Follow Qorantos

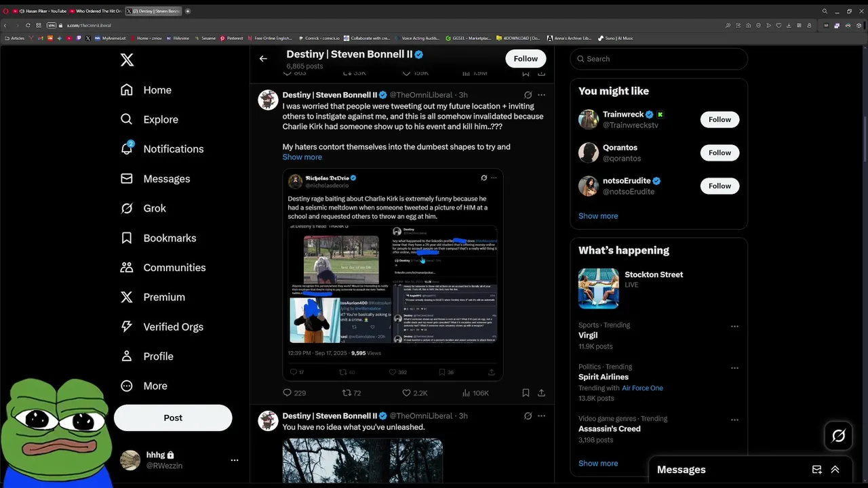[x=719, y=152]
